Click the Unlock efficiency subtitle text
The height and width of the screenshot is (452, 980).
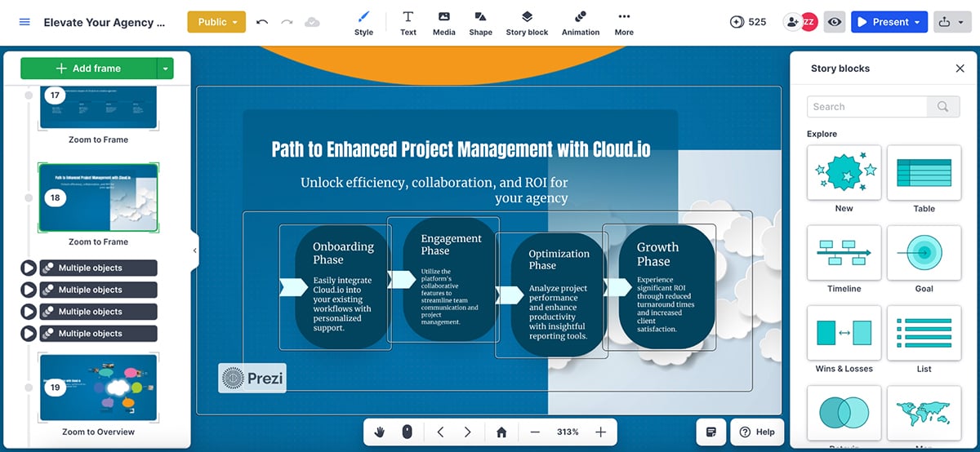pos(434,190)
